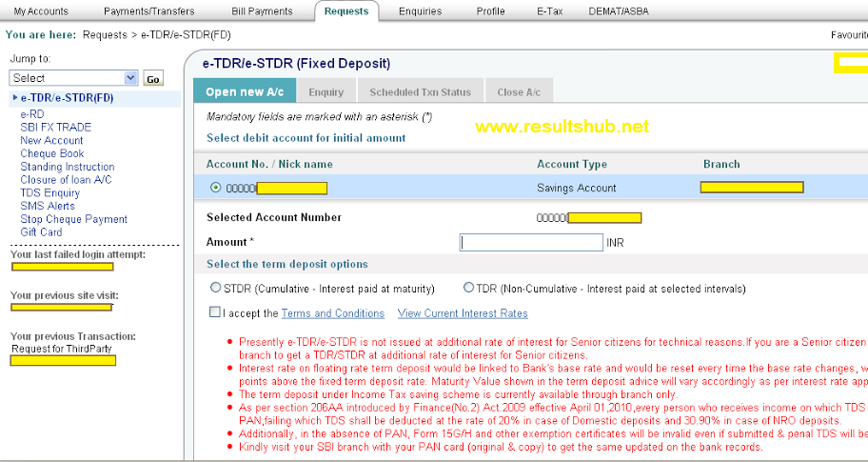Open e-RD in sidebar

click(32, 114)
